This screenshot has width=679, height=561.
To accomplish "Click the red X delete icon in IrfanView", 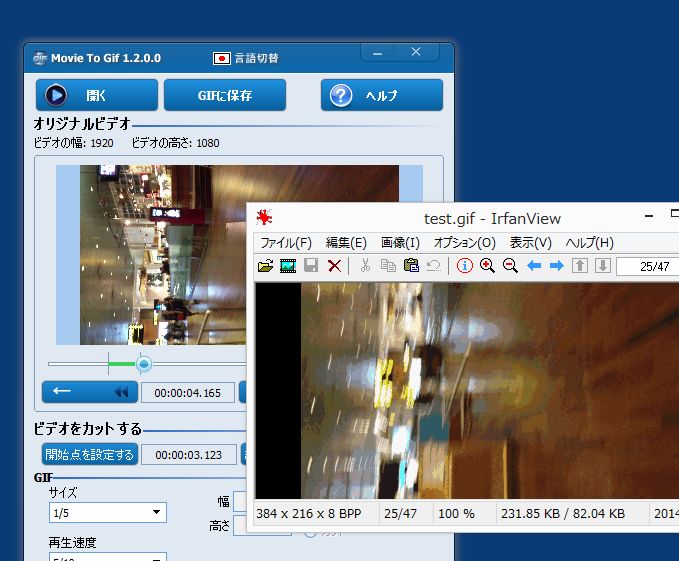I will [x=334, y=265].
